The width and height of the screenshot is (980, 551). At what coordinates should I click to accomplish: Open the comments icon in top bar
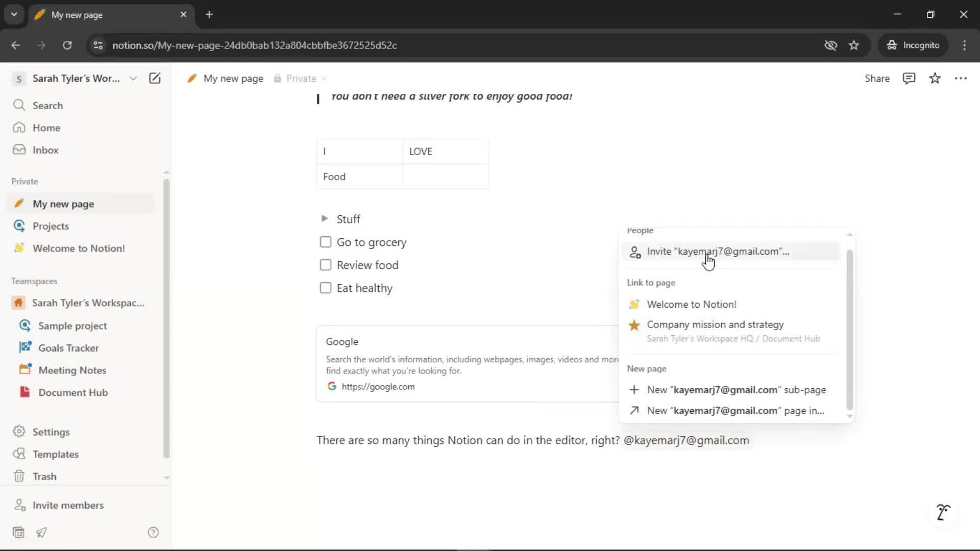tap(909, 78)
